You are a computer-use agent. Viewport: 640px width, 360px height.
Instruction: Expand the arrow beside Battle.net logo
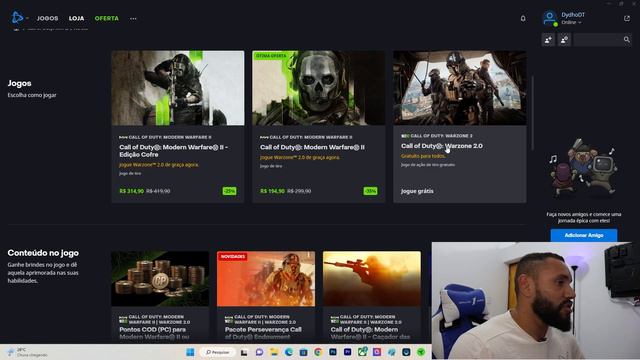[27, 18]
